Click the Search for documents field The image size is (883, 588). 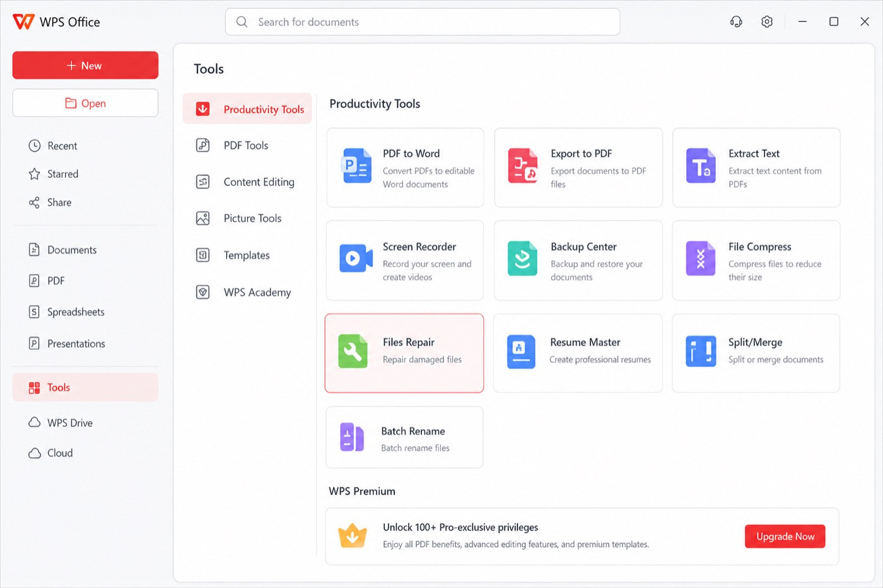click(x=423, y=22)
